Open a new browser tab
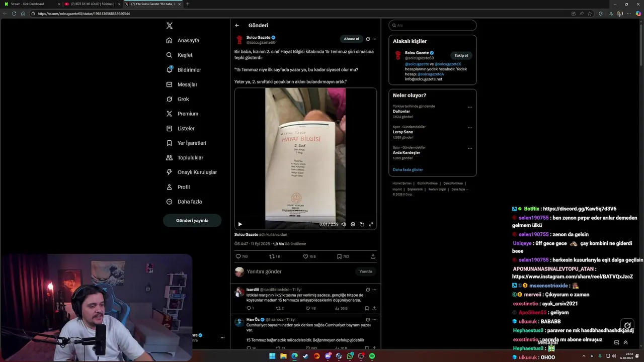Screen dimensions: 644x362 coord(188,4)
